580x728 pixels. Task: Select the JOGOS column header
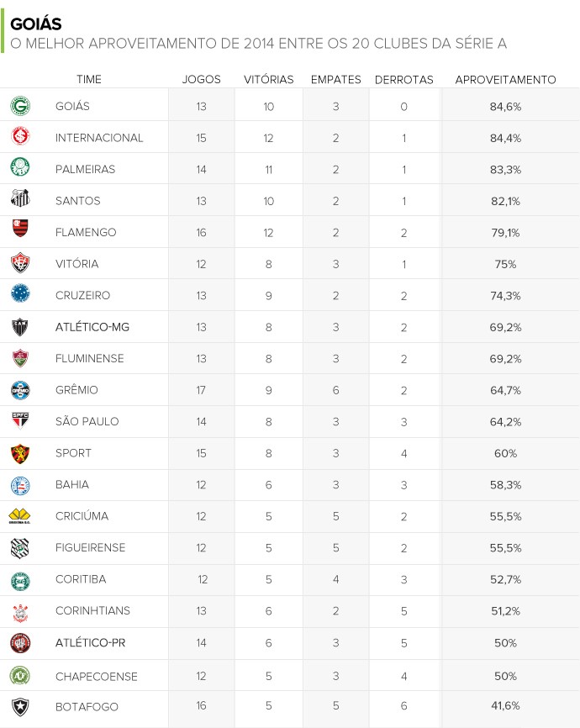pos(201,80)
